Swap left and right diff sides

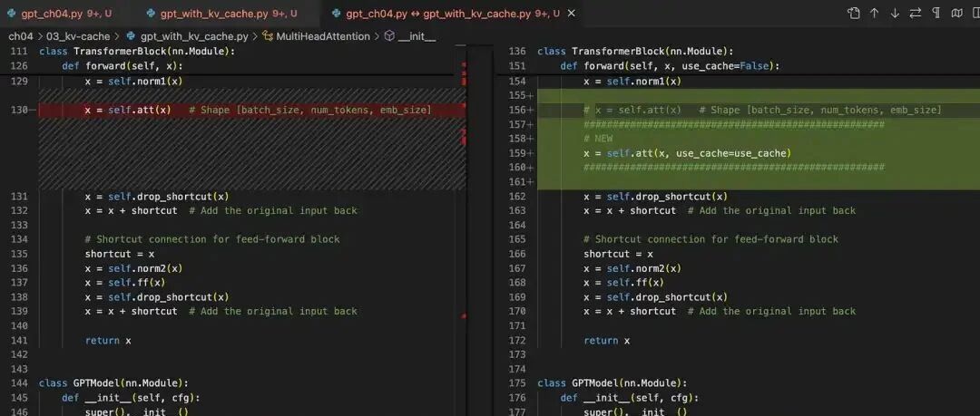915,13
